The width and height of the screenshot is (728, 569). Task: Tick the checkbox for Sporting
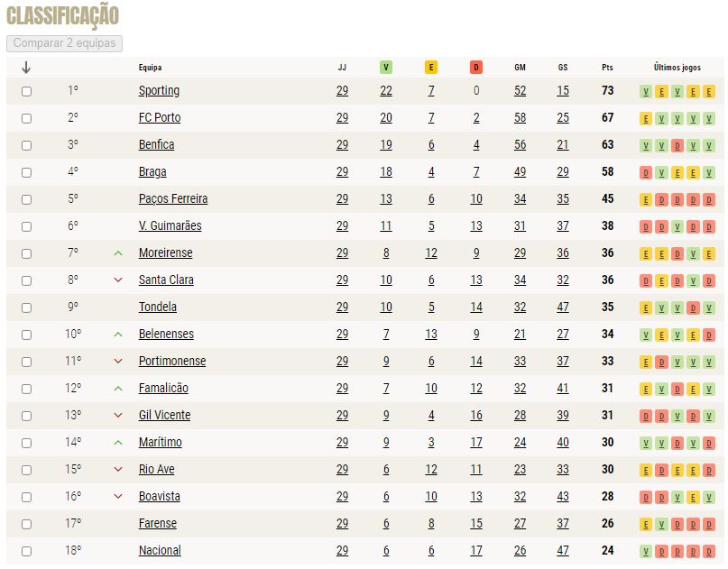pyautogui.click(x=26, y=91)
